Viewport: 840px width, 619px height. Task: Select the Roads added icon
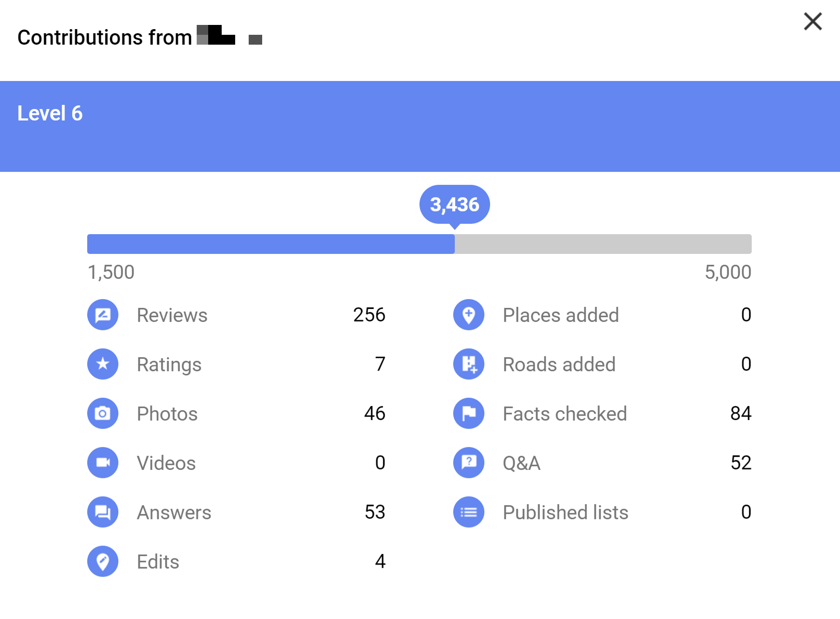(x=468, y=364)
